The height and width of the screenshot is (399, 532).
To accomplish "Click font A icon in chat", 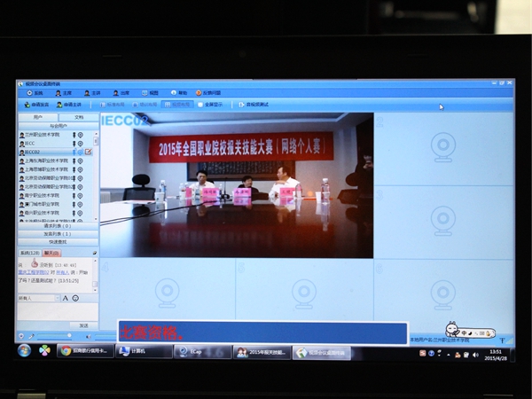I will (x=66, y=298).
